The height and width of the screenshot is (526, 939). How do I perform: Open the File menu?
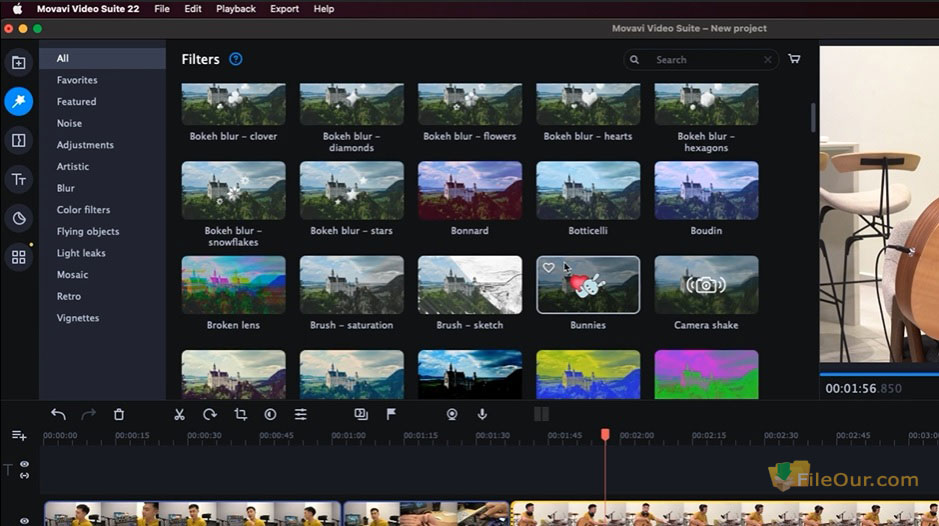(162, 9)
